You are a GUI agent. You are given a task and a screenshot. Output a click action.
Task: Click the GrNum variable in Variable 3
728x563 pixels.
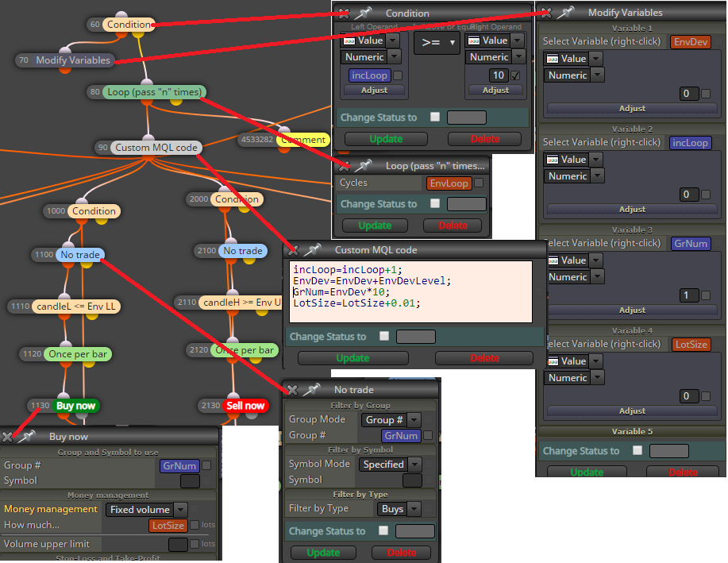pos(691,244)
